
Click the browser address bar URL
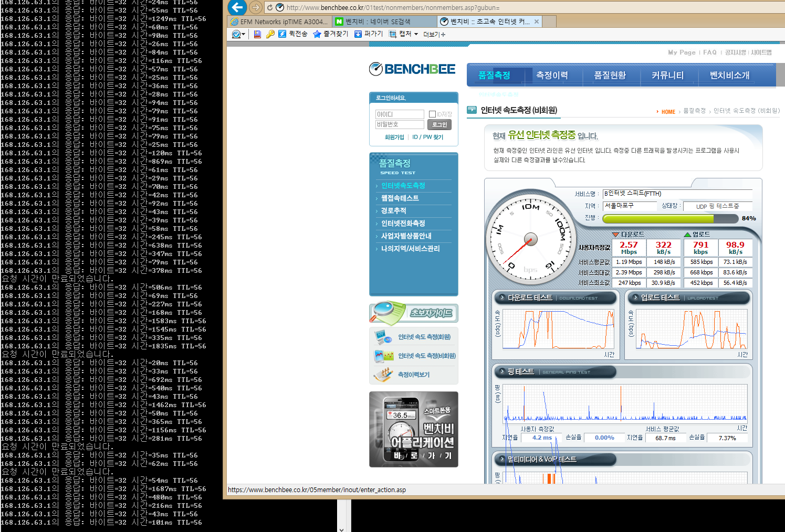click(x=393, y=7)
